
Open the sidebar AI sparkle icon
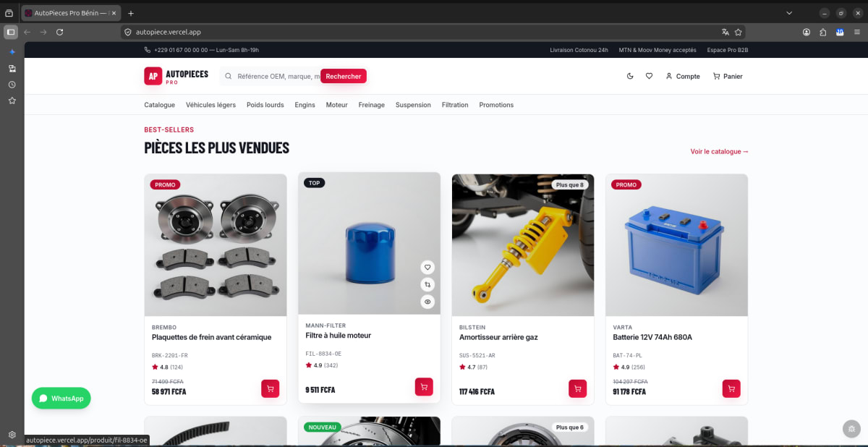[12, 52]
